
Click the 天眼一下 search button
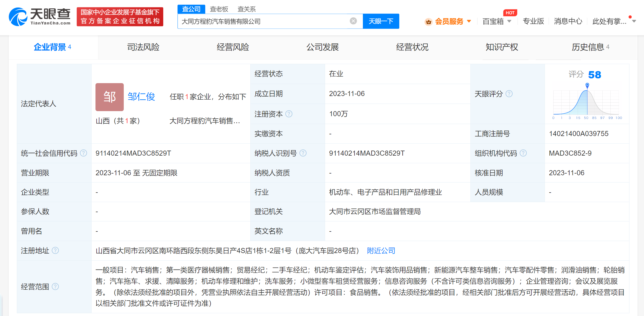click(381, 21)
